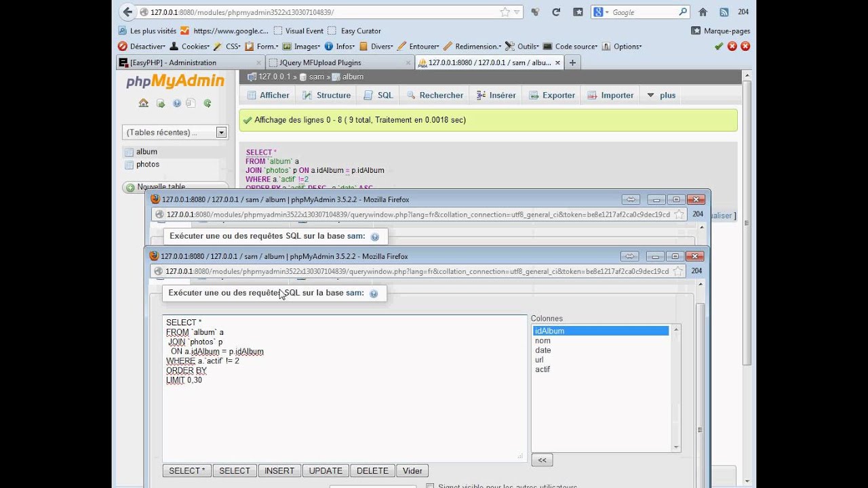This screenshot has width=868, height=488.
Task: Open the Importer tab
Action: click(610, 96)
